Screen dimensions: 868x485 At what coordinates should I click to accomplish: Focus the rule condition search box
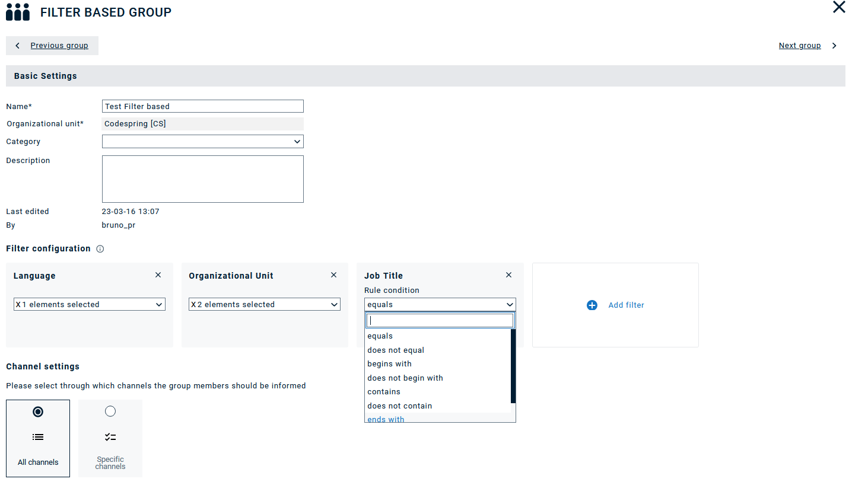440,321
